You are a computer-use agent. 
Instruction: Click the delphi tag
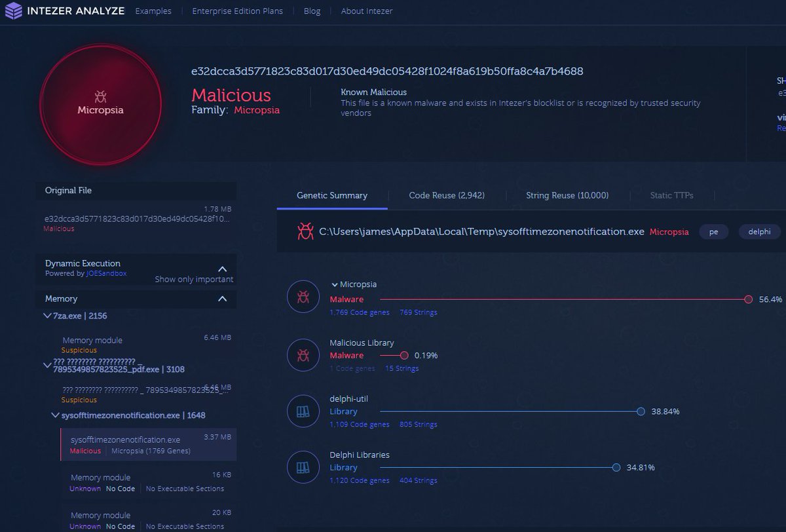(x=760, y=231)
